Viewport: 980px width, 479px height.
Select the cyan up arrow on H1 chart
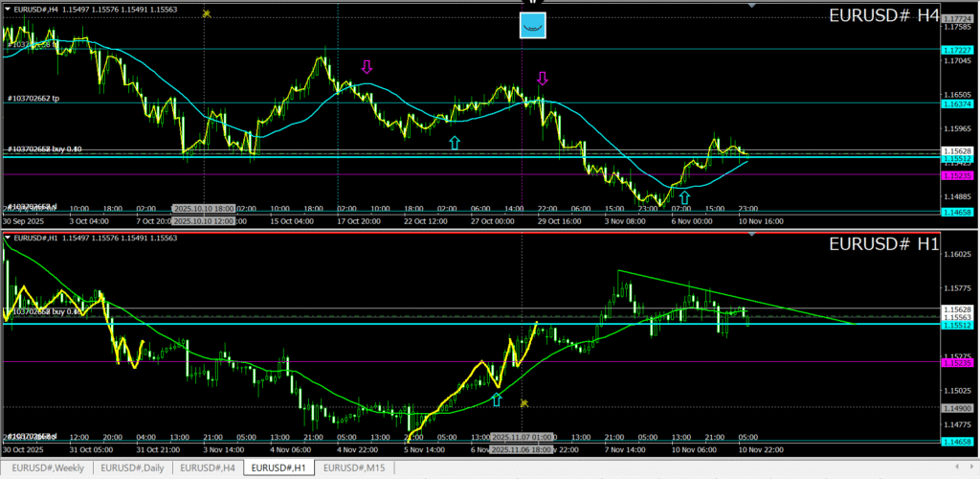click(496, 399)
